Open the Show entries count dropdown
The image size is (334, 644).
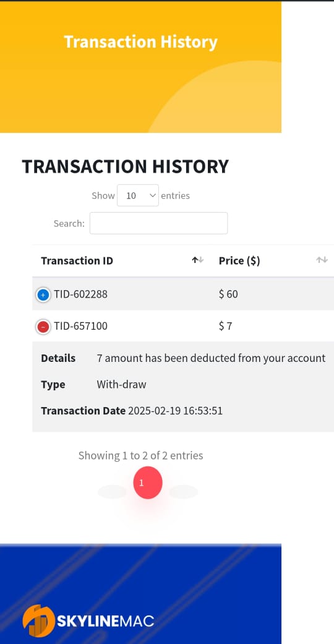[138, 195]
